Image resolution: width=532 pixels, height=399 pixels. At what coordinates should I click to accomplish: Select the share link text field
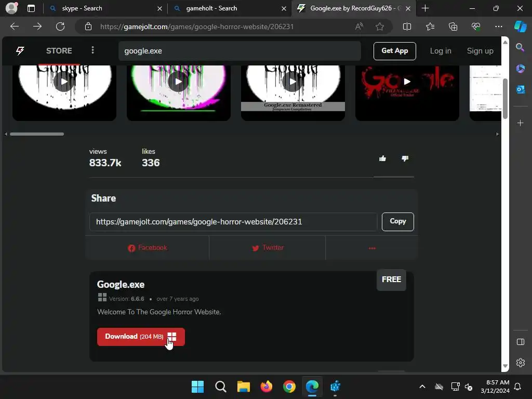pyautogui.click(x=233, y=222)
